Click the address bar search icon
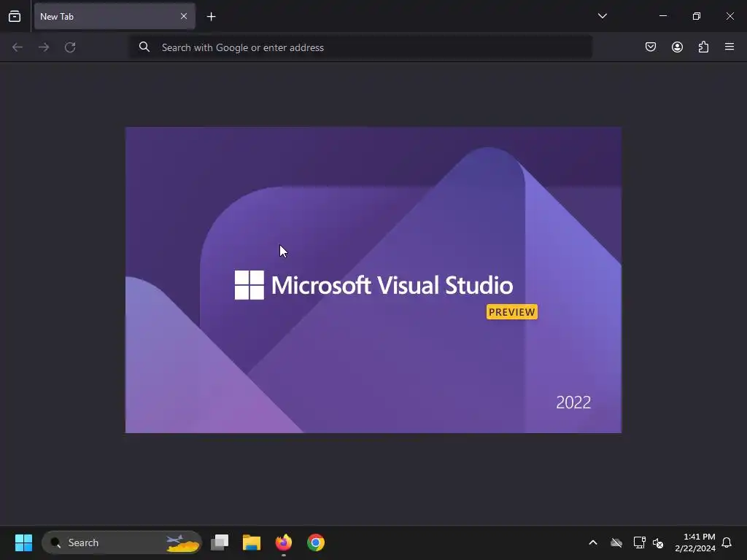The height and width of the screenshot is (560, 747). click(x=144, y=47)
